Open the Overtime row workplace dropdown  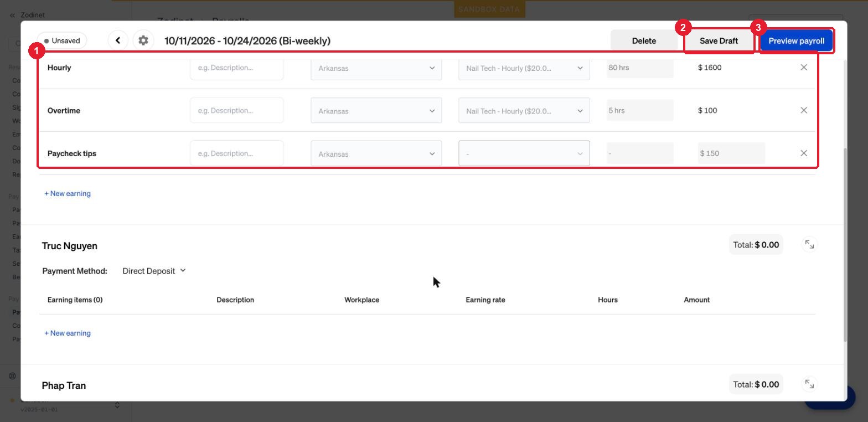[x=376, y=111]
